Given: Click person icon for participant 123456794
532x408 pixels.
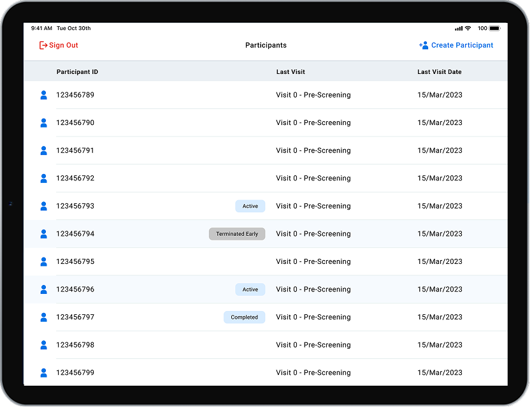Looking at the screenshot, I should pos(44,235).
